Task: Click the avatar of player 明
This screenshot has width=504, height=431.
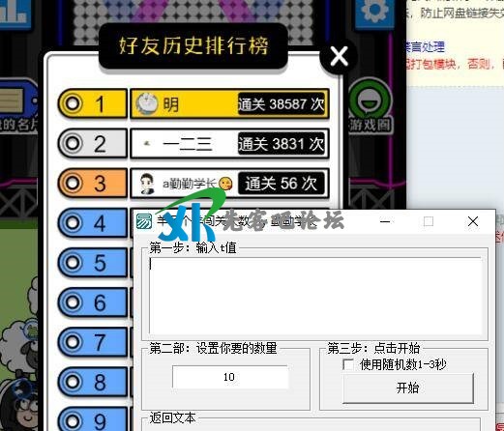Action: [147, 103]
